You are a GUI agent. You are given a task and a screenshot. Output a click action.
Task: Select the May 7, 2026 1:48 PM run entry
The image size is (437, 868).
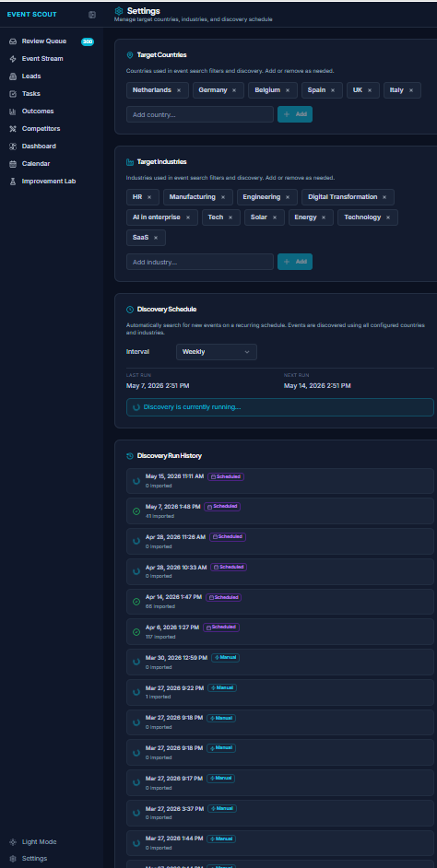(279, 511)
